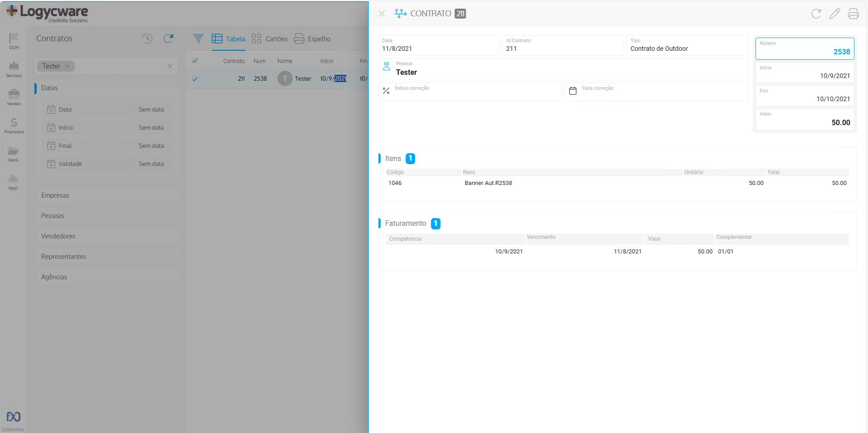Viewport: 868px width, 433px height.
Task: Set the Início filter 'Sem data' value
Action: click(151, 127)
